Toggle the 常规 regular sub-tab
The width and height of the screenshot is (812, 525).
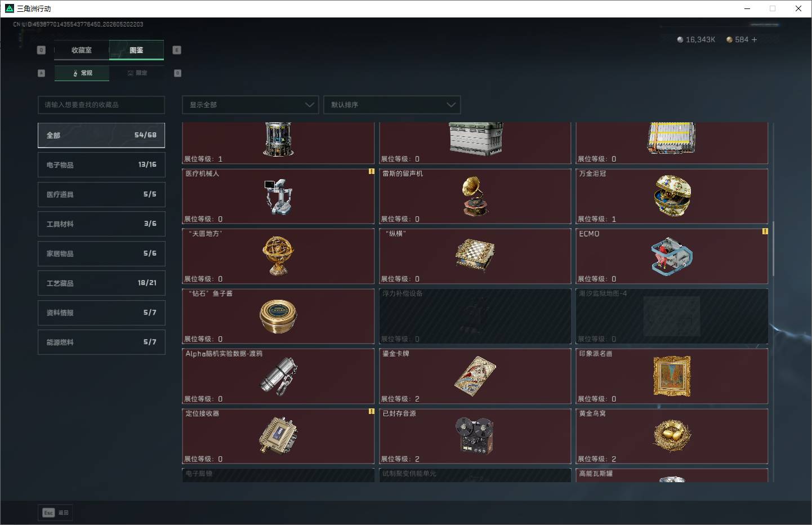click(82, 73)
